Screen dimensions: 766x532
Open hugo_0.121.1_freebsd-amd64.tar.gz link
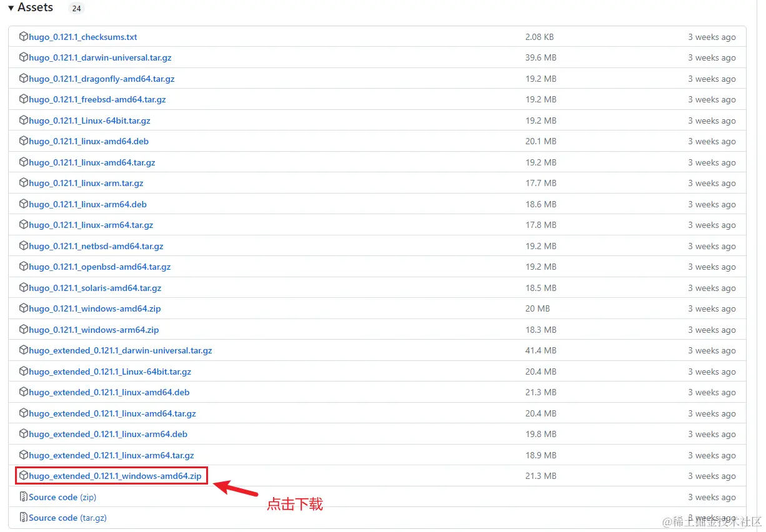click(97, 99)
